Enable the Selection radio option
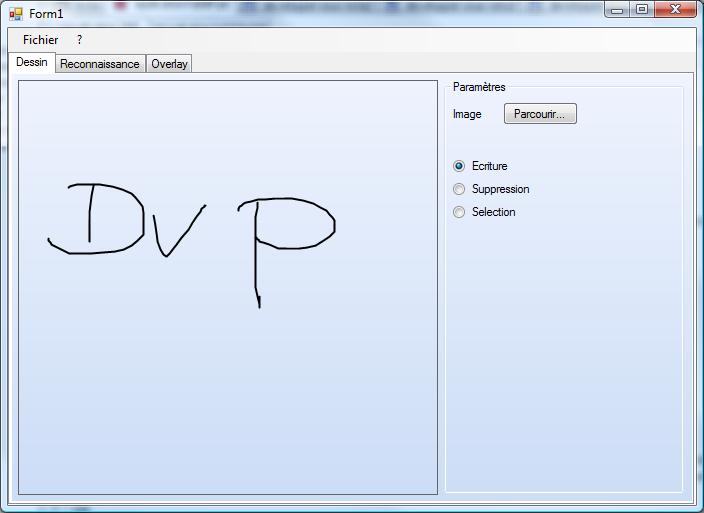Image resolution: width=704 pixels, height=513 pixels. [460, 212]
